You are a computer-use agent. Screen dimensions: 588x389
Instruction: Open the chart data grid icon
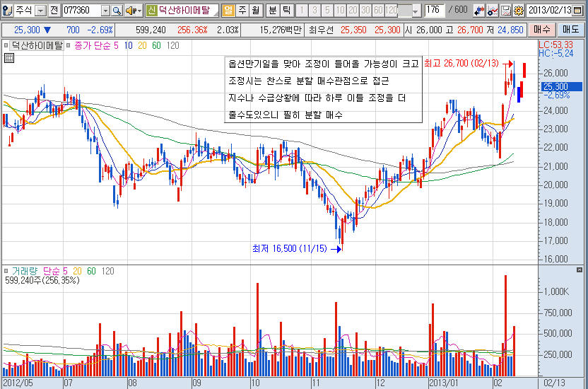pyautogui.click(x=9, y=58)
